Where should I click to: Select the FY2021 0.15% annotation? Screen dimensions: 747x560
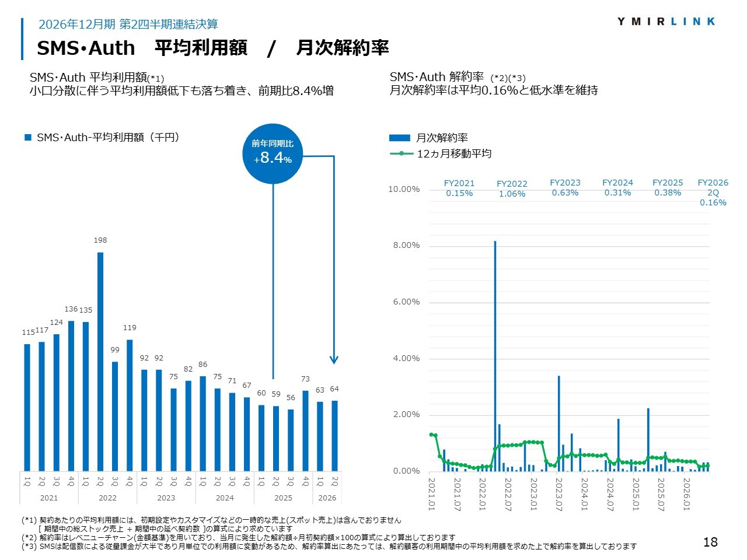click(x=459, y=188)
